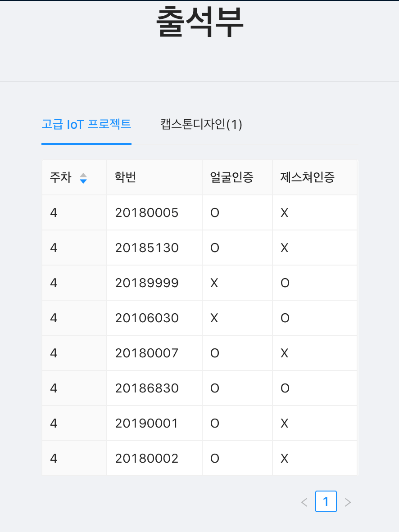
Task: Switch to 고급 IoT 프로젝트 tab
Action: click(x=86, y=124)
